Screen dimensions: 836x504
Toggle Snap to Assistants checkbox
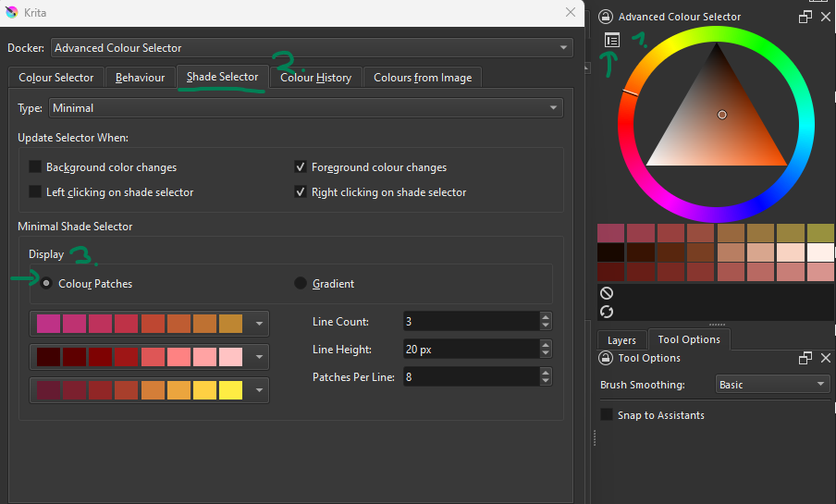pos(607,415)
